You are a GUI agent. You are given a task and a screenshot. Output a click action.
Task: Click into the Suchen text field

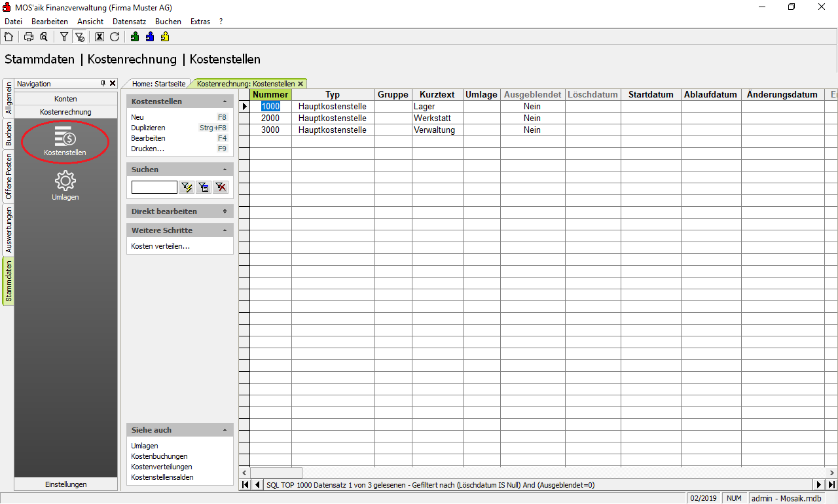click(154, 187)
